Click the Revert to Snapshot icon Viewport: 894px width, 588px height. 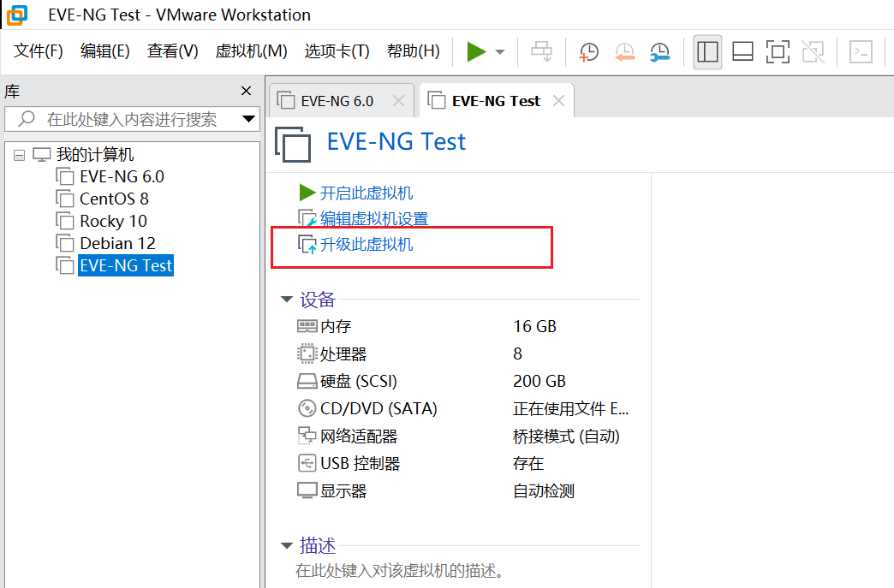(x=625, y=52)
